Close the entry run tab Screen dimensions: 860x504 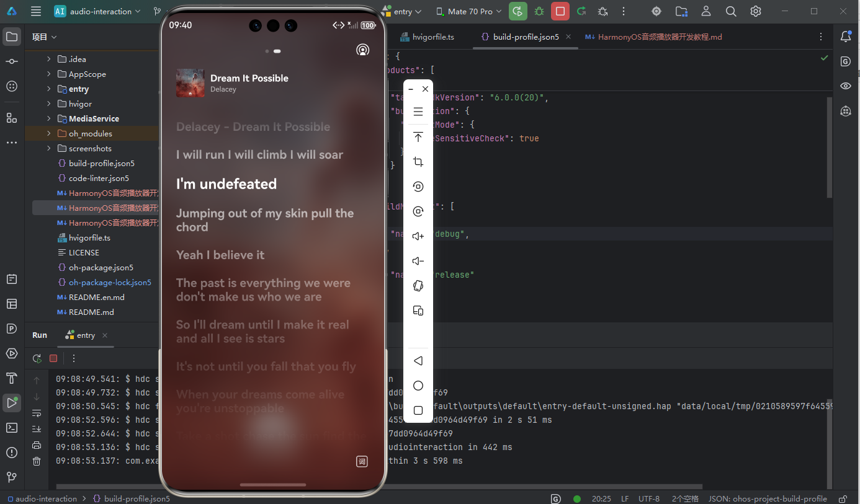coord(105,335)
